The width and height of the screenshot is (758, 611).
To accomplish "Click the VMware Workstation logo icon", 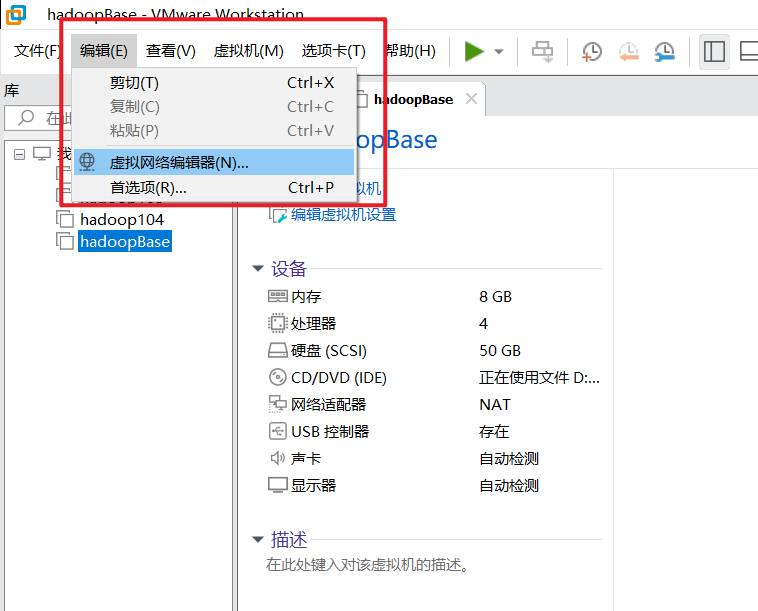I will tap(15, 14).
